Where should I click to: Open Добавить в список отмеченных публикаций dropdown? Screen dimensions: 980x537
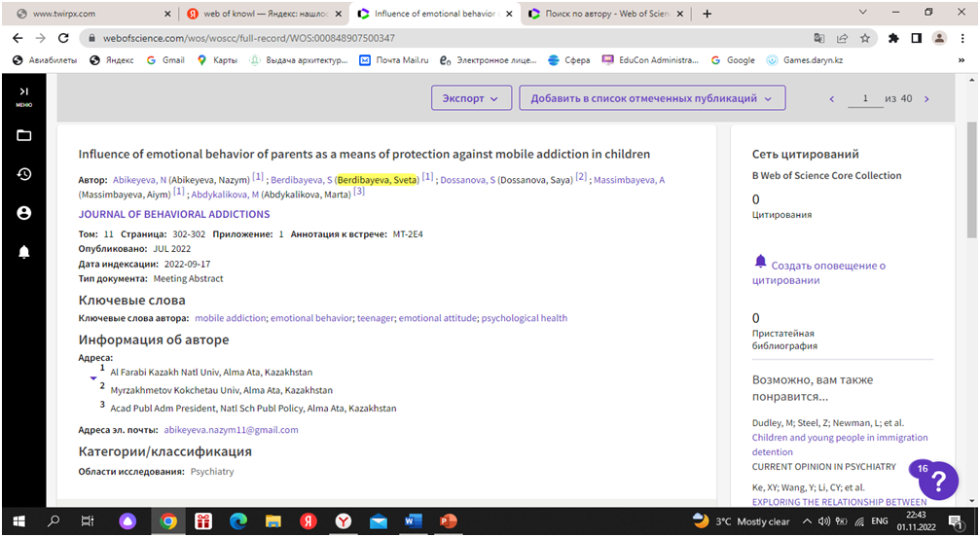coord(651,98)
